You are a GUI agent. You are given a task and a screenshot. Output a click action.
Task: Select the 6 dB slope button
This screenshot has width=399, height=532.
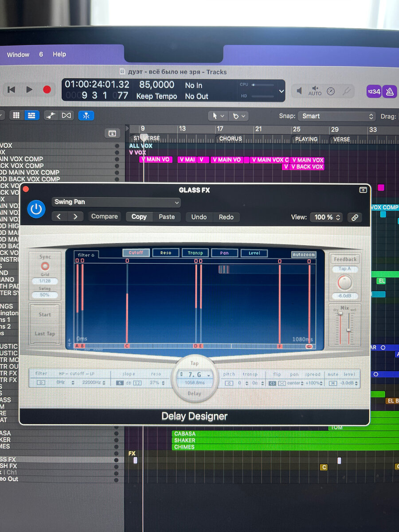(120, 383)
